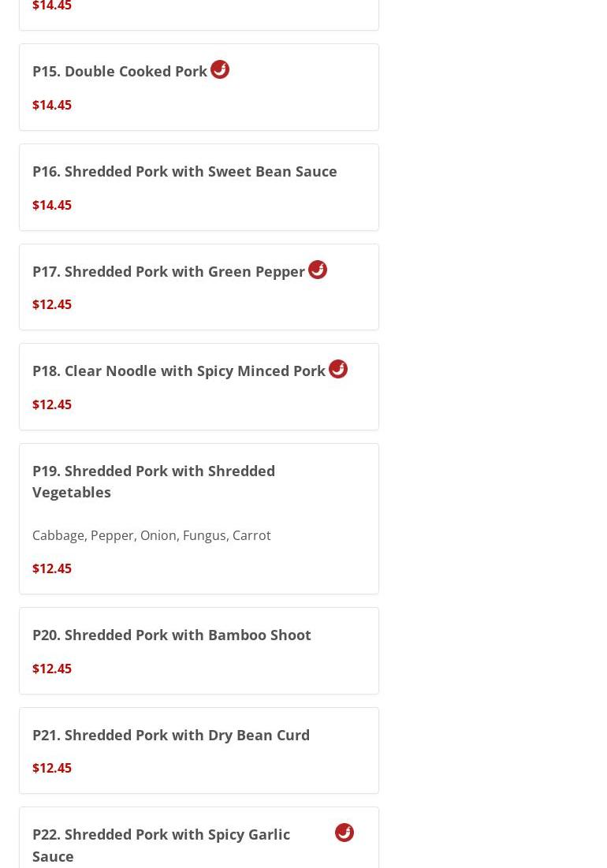Choose P21 Shredded Pork with Dry Bean Curd
The width and height of the screenshot is (607, 868).
(199, 751)
